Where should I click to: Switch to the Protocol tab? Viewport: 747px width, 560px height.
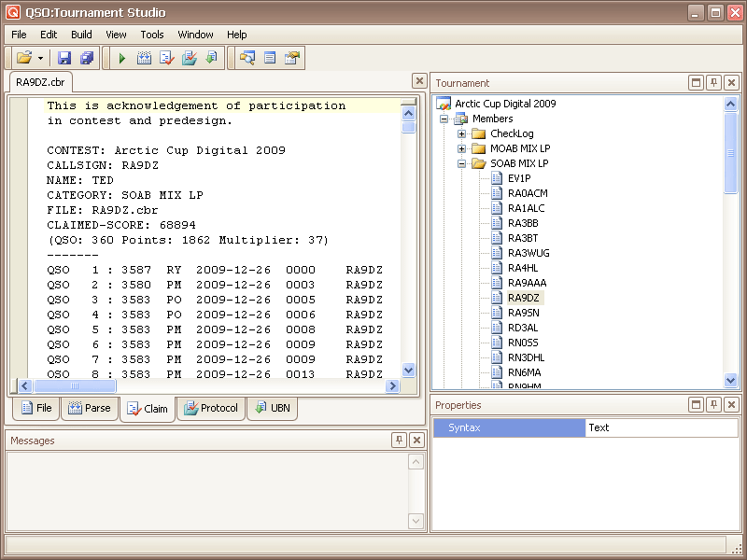click(x=211, y=408)
